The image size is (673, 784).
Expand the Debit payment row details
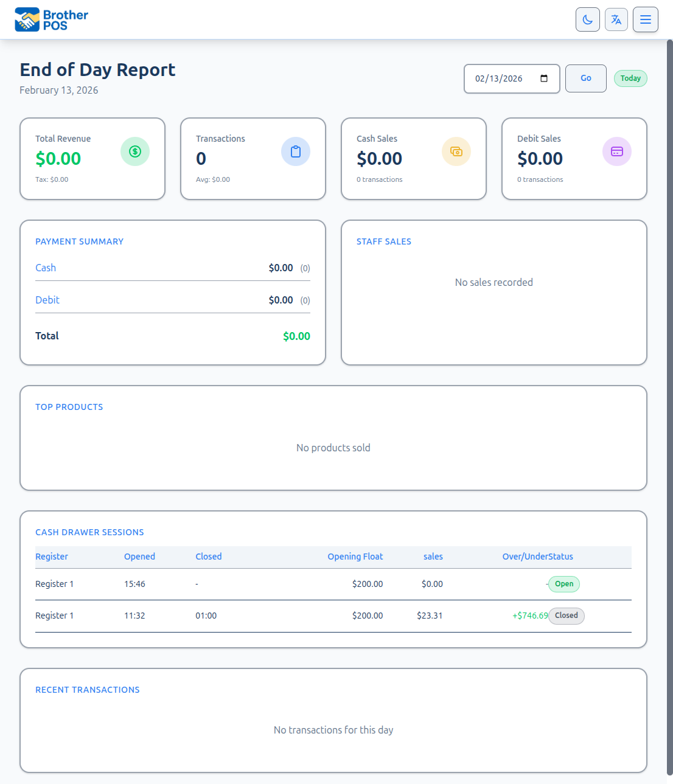[47, 300]
